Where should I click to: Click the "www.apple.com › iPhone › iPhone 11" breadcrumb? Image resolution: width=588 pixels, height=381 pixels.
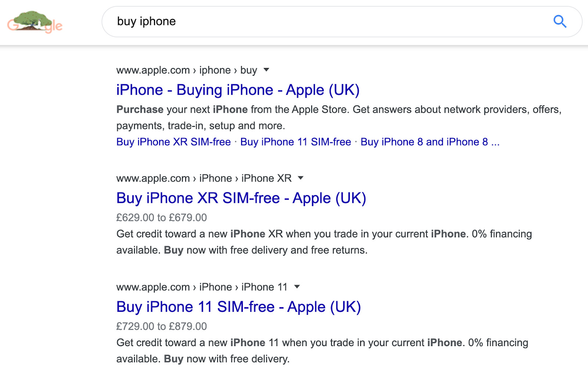point(202,287)
